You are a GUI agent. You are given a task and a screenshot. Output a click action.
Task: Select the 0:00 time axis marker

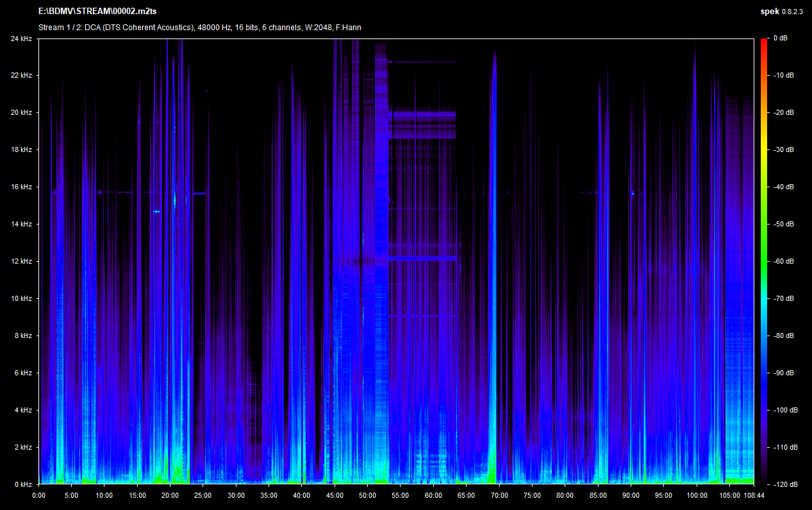pos(38,495)
